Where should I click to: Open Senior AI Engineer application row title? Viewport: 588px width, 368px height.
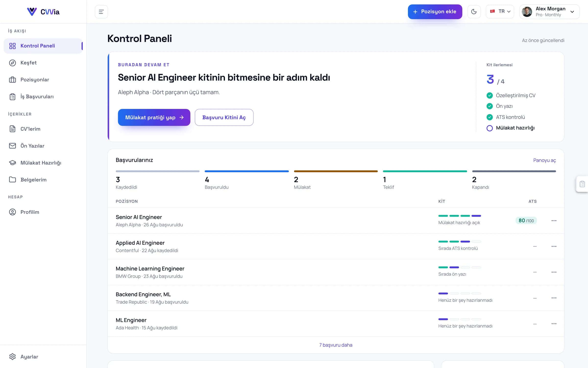coord(139,217)
